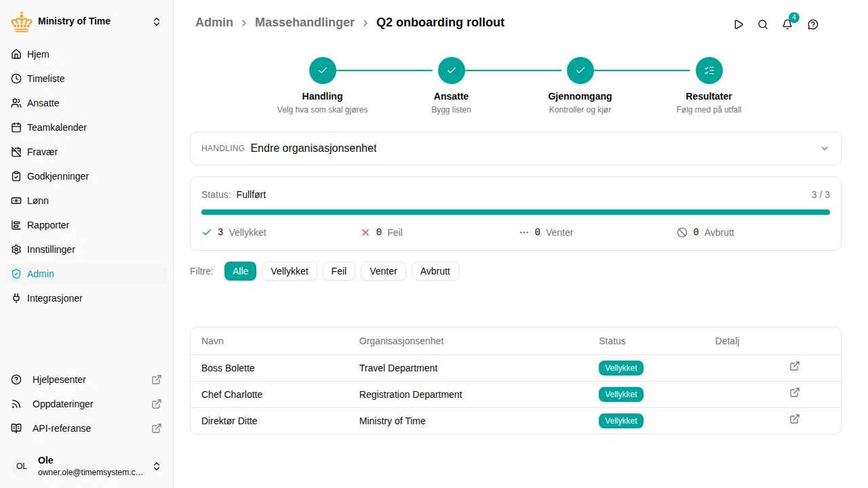Image resolution: width=868 pixels, height=488 pixels.
Task: Expand the Handling panel chevron
Action: (825, 148)
